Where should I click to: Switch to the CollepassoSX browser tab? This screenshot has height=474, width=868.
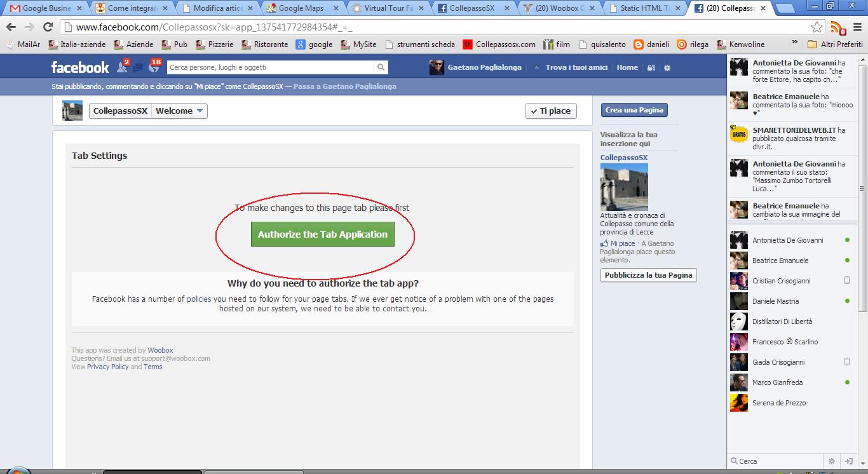pyautogui.click(x=472, y=8)
